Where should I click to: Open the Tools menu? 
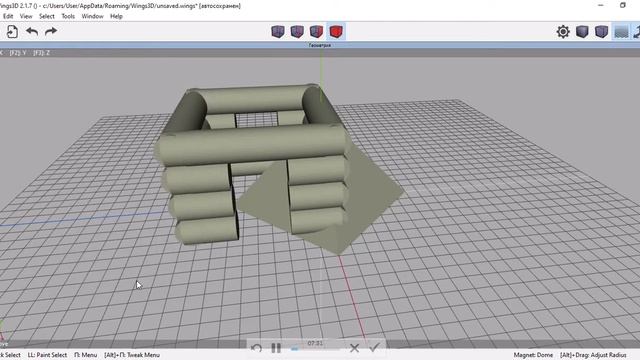(68, 16)
